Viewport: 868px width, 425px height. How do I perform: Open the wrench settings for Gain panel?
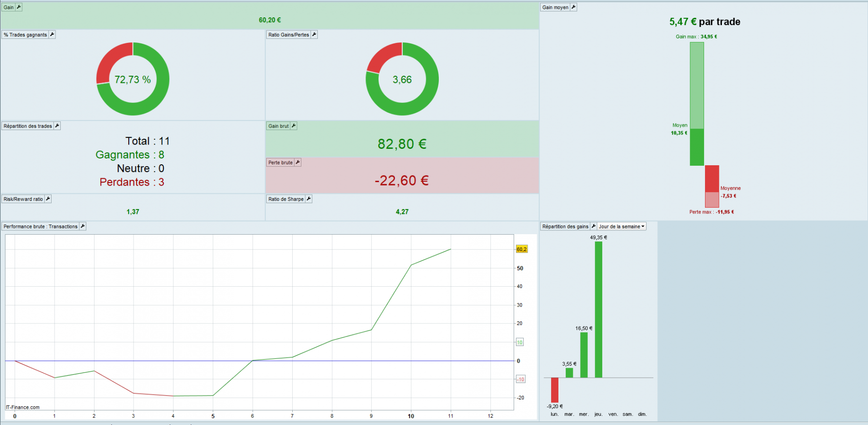[19, 7]
